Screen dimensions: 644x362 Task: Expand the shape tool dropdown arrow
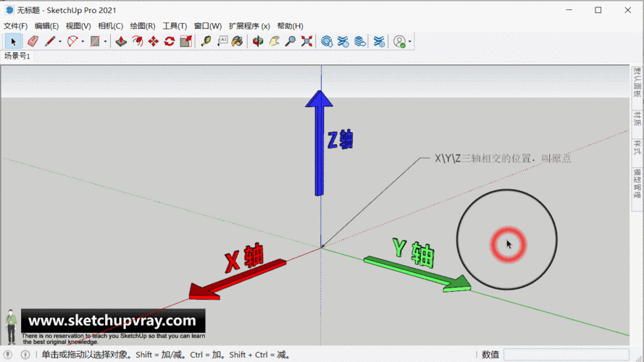coord(105,41)
